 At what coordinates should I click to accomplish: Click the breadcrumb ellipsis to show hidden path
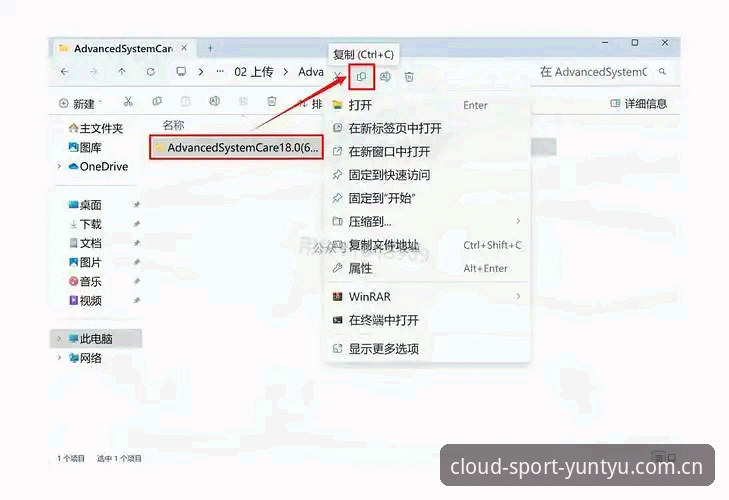coord(220,72)
